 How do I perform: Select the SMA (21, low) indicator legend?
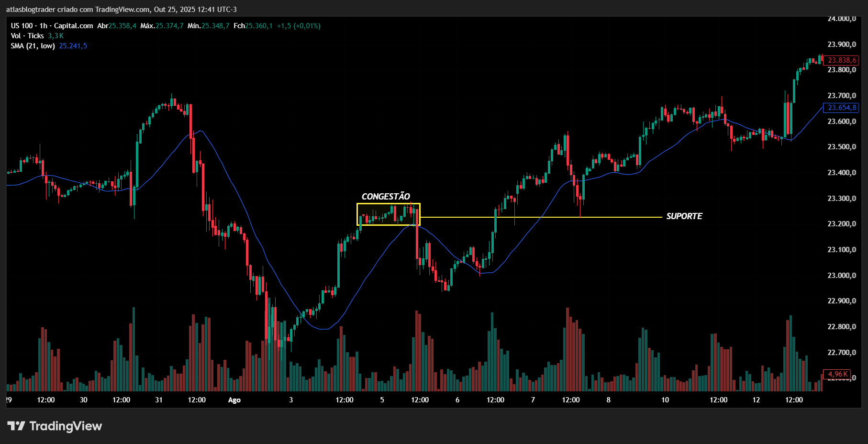pyautogui.click(x=33, y=46)
